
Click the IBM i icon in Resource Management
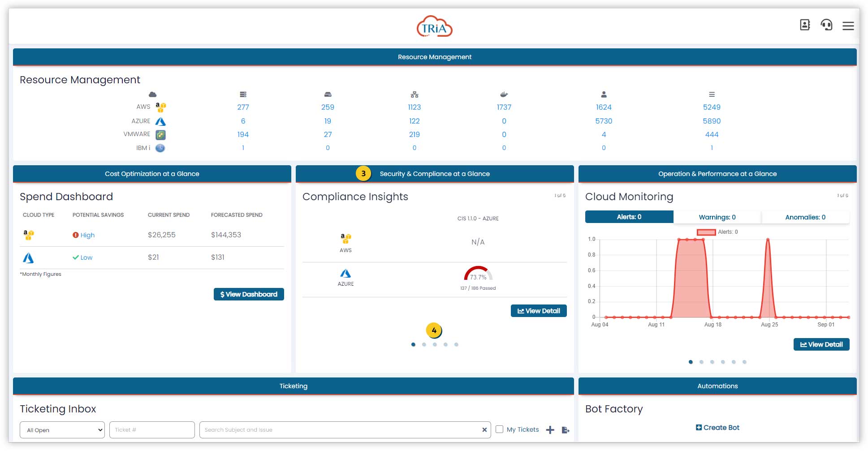[160, 148]
